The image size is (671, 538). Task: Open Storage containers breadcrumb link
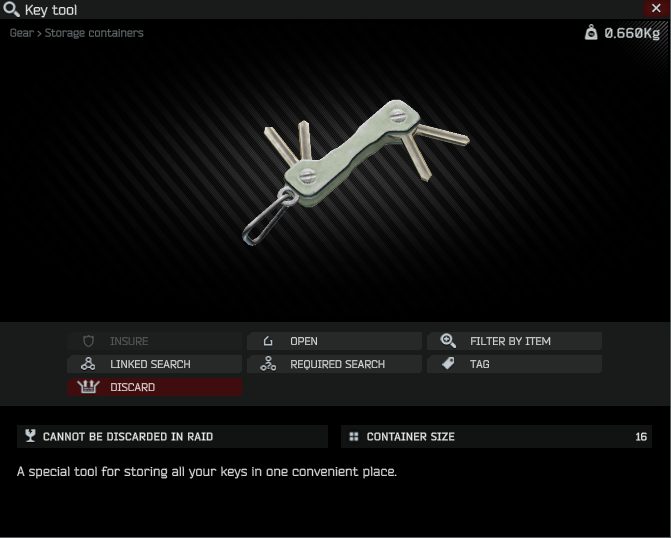click(94, 33)
